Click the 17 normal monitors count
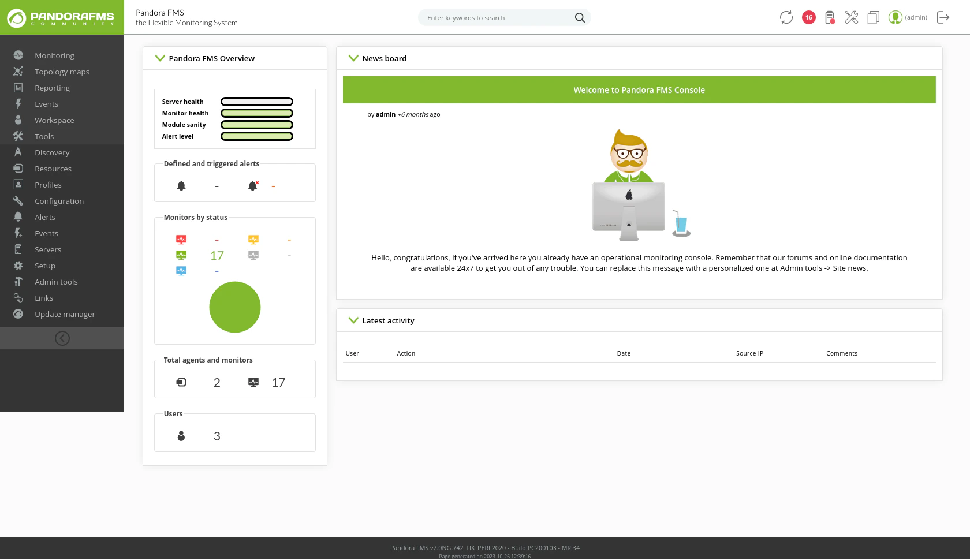This screenshot has height=560, width=970. coord(217,255)
